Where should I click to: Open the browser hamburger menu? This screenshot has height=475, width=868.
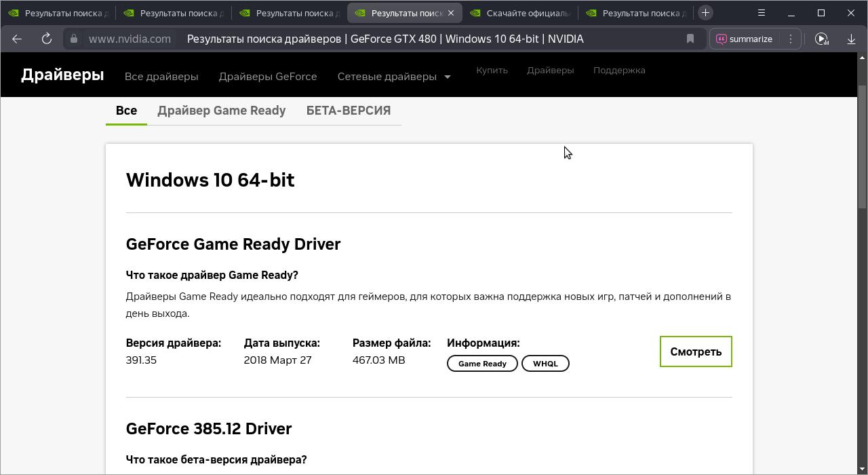coord(762,13)
